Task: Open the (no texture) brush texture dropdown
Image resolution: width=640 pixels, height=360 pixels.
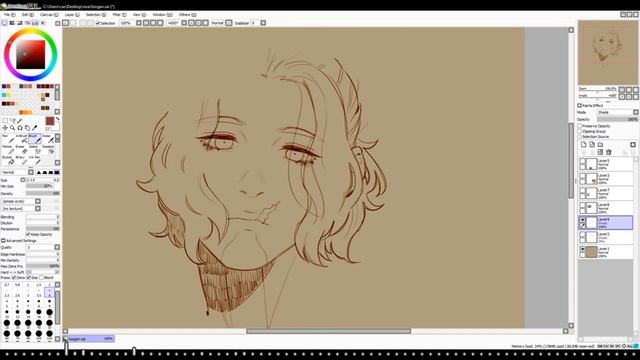Action: pyautogui.click(x=21, y=209)
